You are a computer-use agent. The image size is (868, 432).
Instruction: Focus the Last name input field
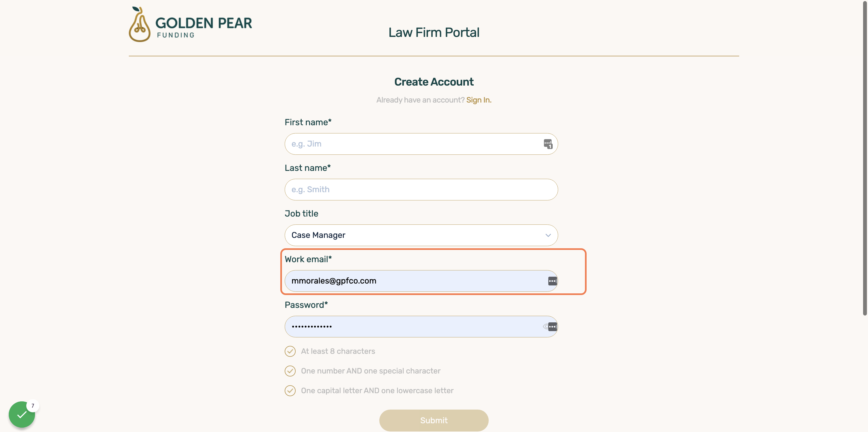coord(421,190)
